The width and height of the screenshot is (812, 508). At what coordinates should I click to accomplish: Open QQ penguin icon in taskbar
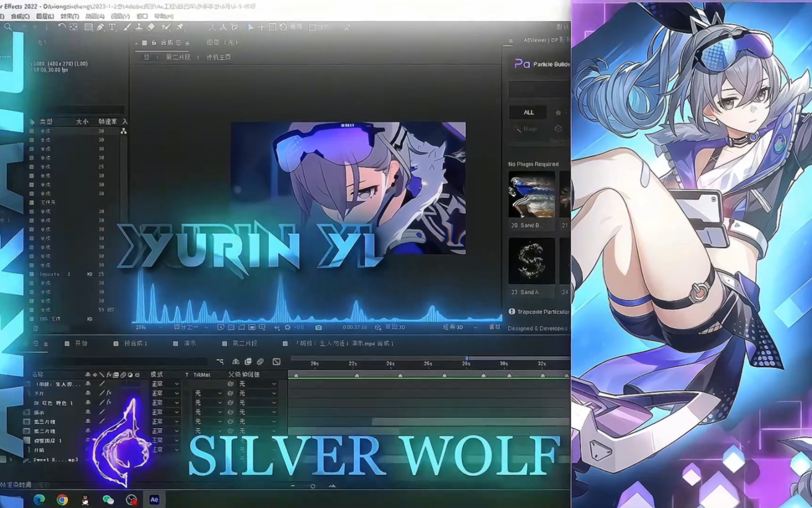point(85,499)
